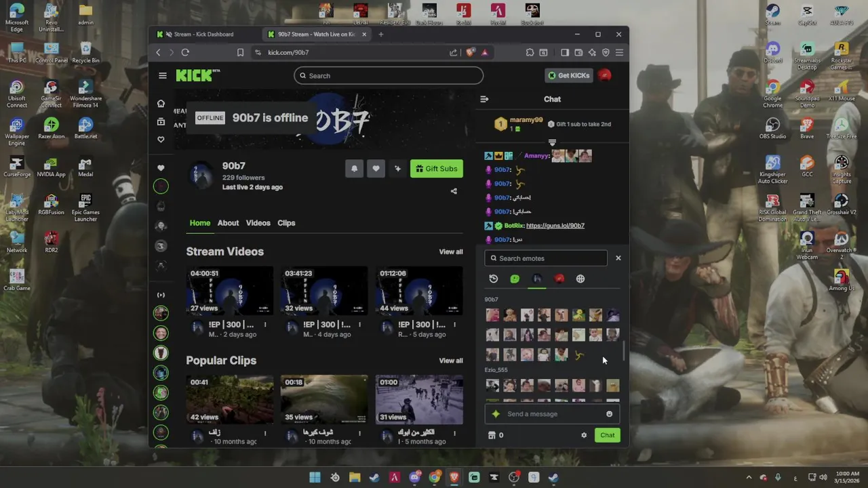This screenshot has height=488, width=868.
Task: Open profile avatar menu on Kick
Action: click(x=604, y=75)
